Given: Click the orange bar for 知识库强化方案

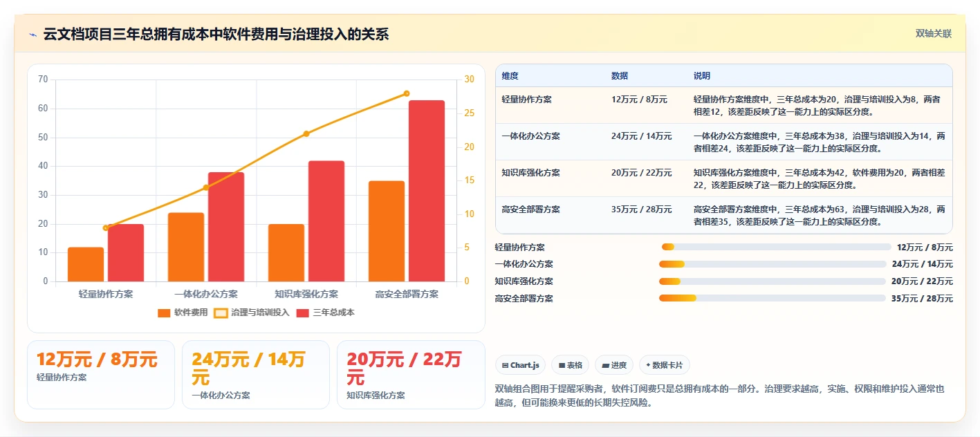Looking at the screenshot, I should click(x=286, y=252).
